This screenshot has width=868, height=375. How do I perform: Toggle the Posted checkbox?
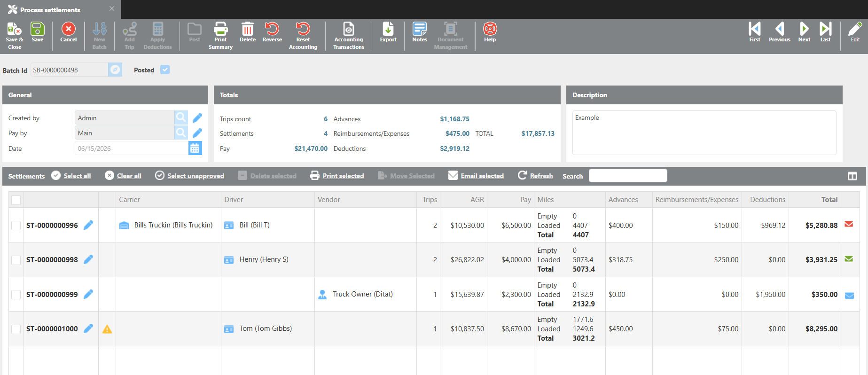pyautogui.click(x=165, y=70)
